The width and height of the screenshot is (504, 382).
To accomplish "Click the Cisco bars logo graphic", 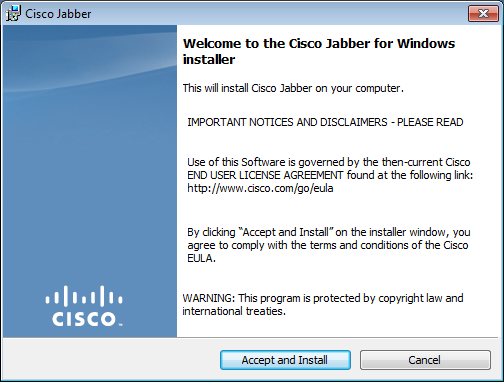I will [x=84, y=296].
